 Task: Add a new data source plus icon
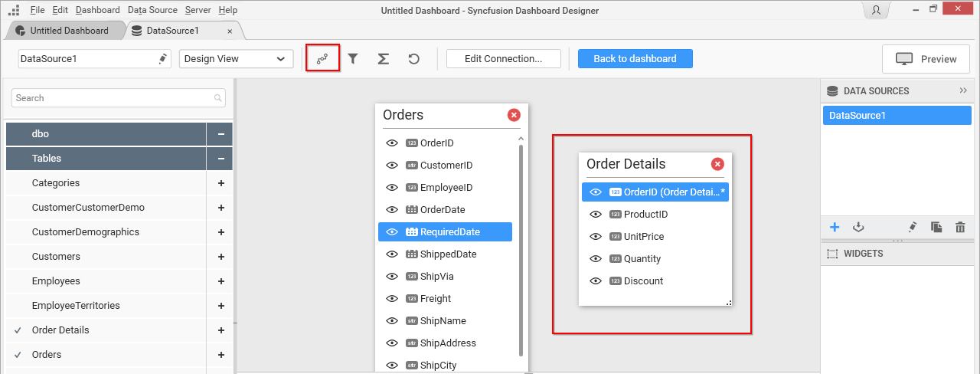(x=835, y=227)
